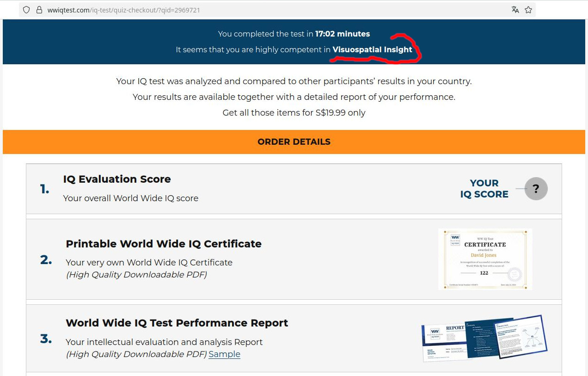Open the tracking protection shield icon
Image resolution: width=588 pixels, height=376 pixels.
coord(26,9)
